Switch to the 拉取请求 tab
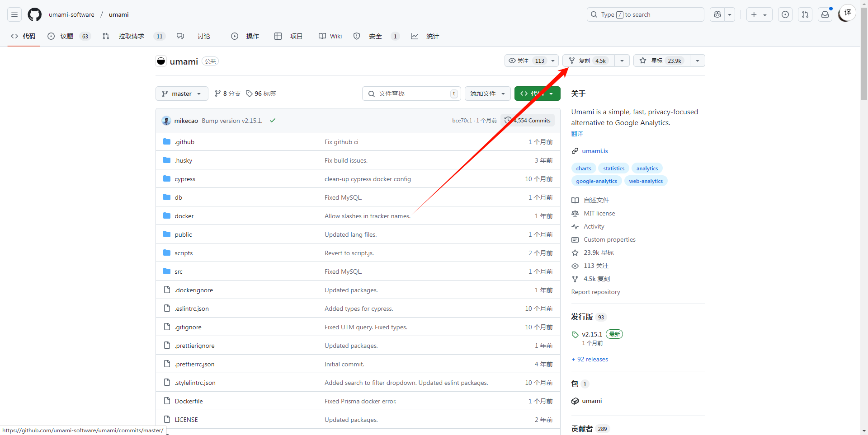Viewport: 868px width, 435px height. [133, 36]
